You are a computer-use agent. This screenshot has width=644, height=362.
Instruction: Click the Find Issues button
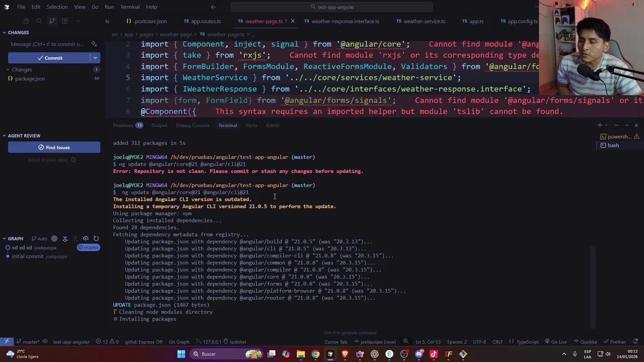click(54, 147)
